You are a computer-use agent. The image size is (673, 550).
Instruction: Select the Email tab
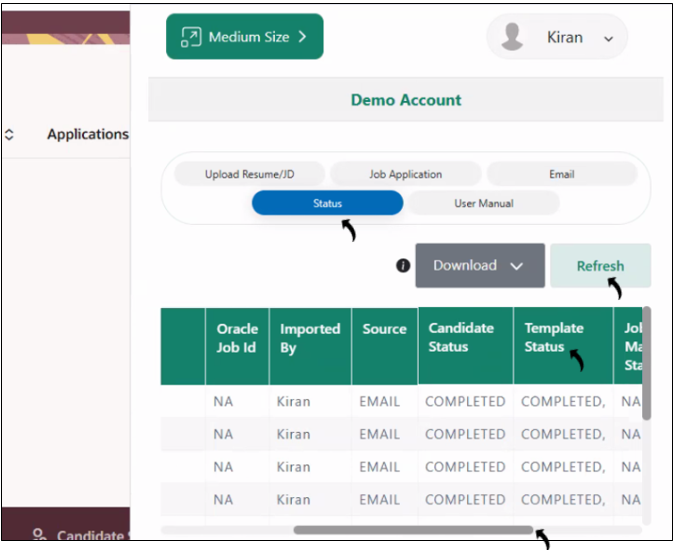(561, 174)
